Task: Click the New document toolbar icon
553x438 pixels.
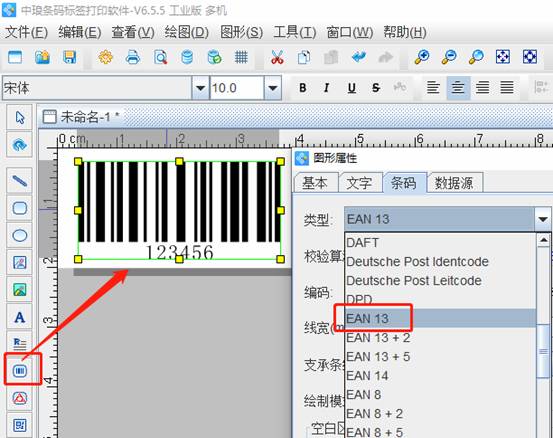Action: 15,57
